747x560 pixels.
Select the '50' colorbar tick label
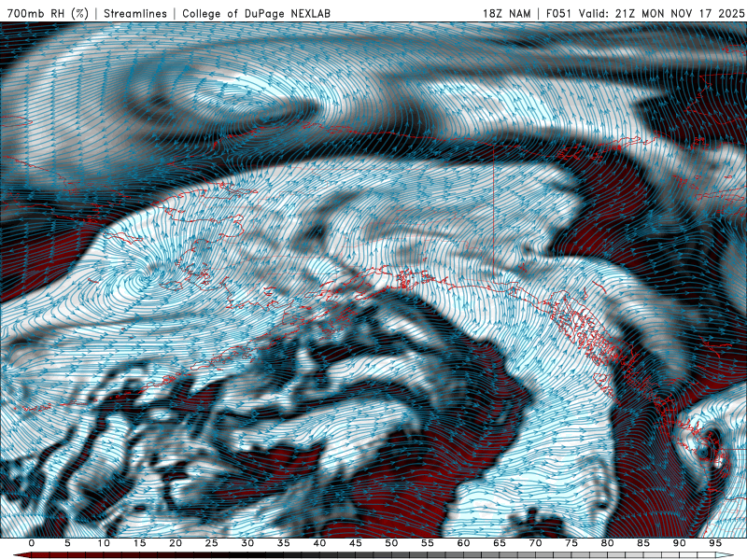point(391,543)
